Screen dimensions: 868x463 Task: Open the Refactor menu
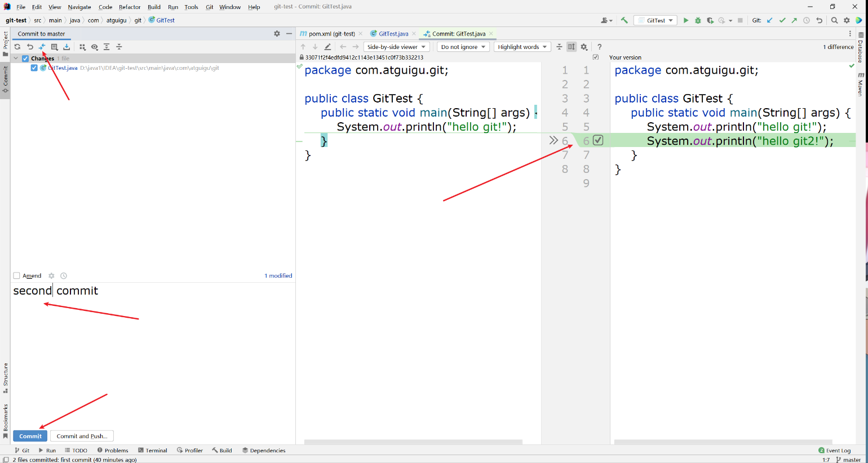[130, 7]
